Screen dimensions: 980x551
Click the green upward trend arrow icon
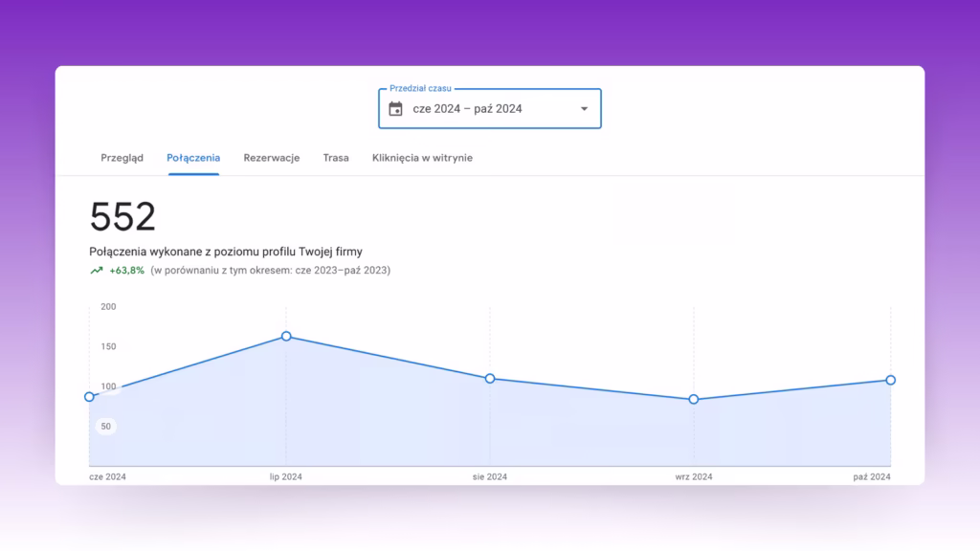[x=97, y=271]
